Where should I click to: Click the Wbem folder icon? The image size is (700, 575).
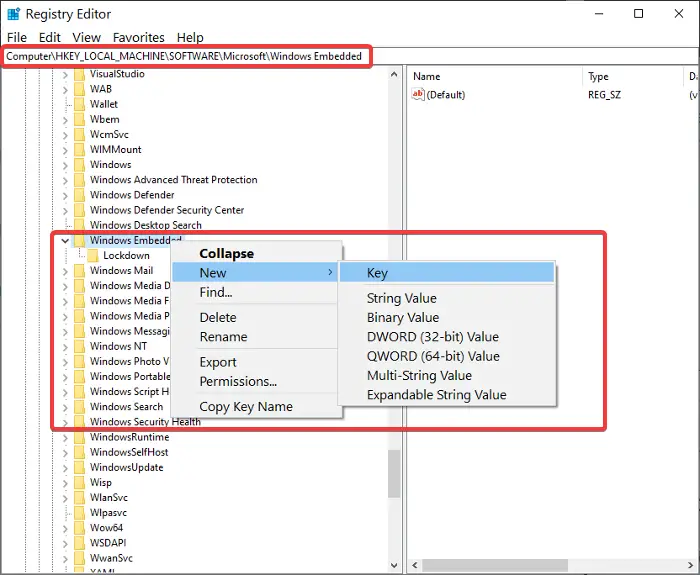tap(79, 120)
